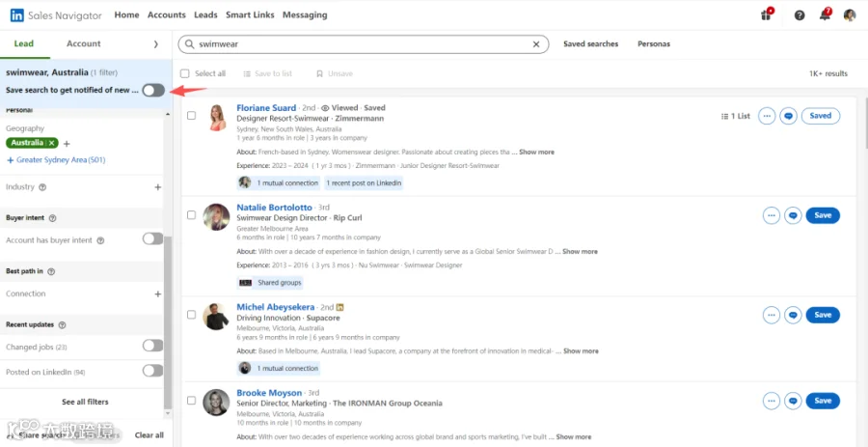Message Natalie Bortolotto
Screen dimensions: 868x447
[x=793, y=215]
